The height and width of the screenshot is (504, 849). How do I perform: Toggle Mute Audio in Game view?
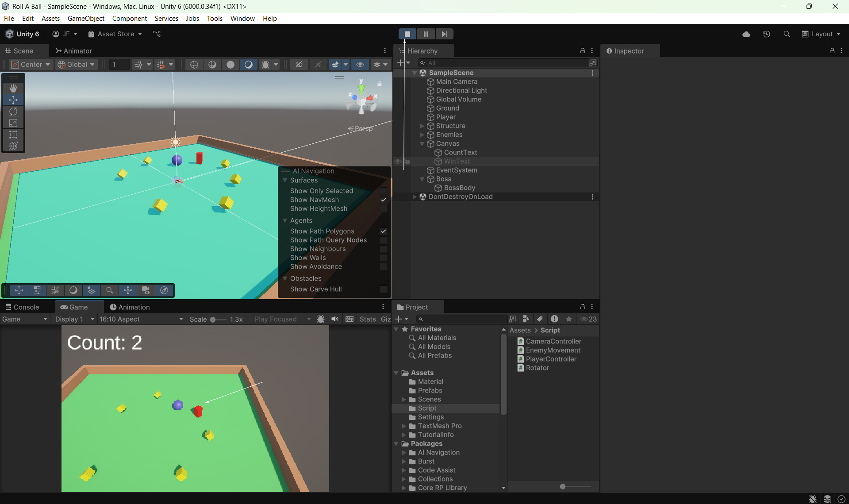(x=335, y=319)
